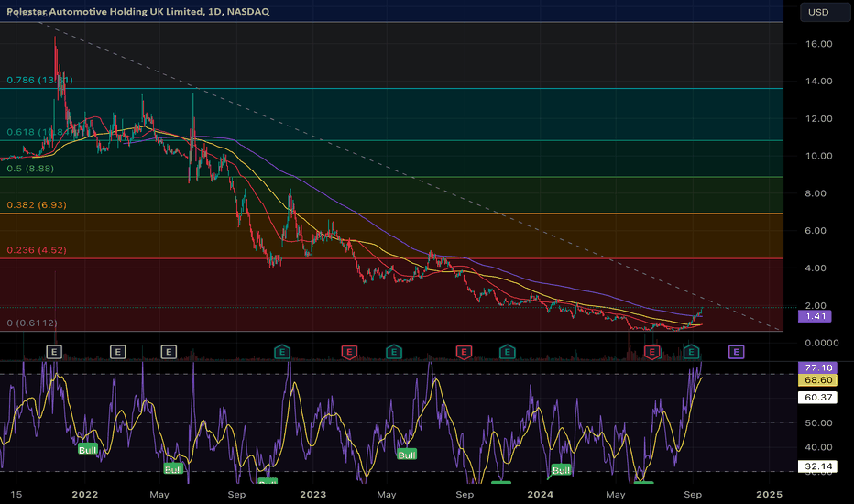
Task: Click the red earnings marker near Mar 2023
Action: coord(349,352)
